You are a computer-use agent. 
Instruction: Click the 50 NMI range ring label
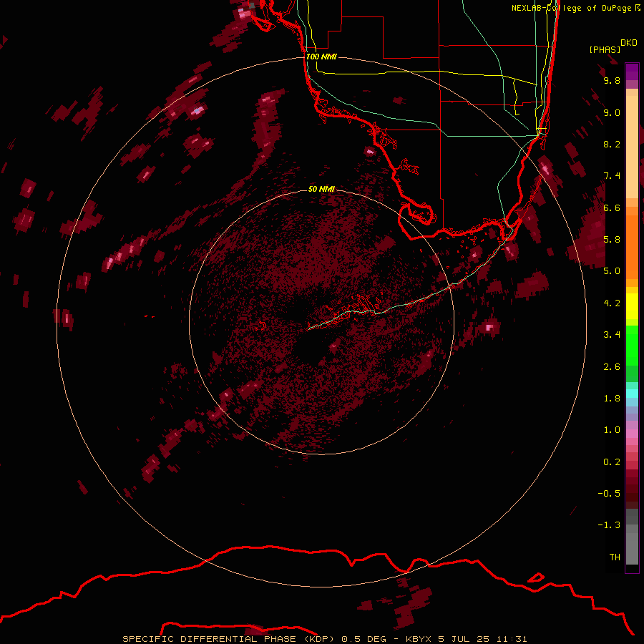point(321,189)
